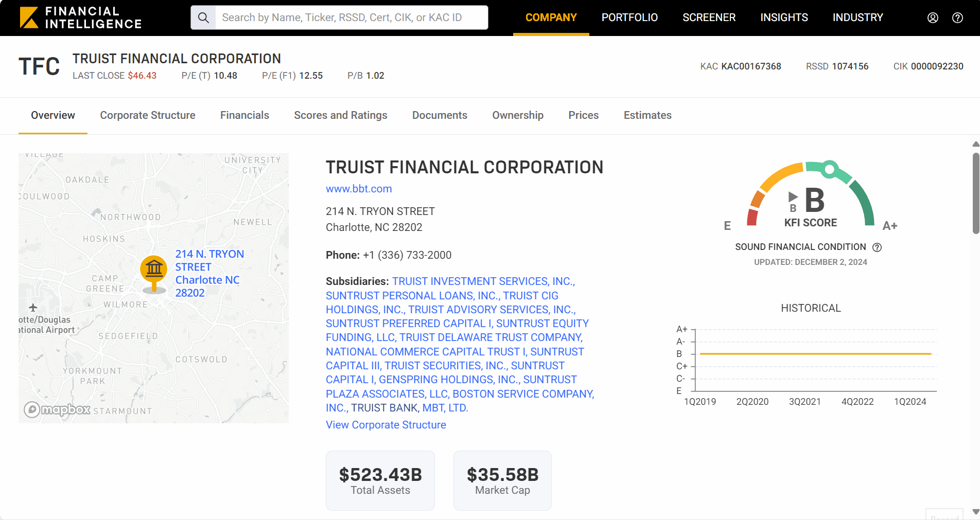This screenshot has width=980, height=520.
Task: Click View Corporate Structure link
Action: coord(386,425)
